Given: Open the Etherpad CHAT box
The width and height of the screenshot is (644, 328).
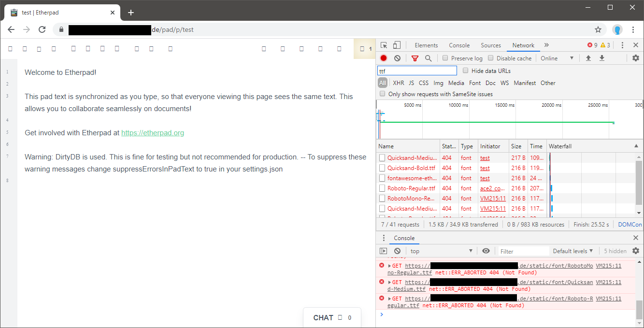Looking at the screenshot, I should [x=332, y=317].
